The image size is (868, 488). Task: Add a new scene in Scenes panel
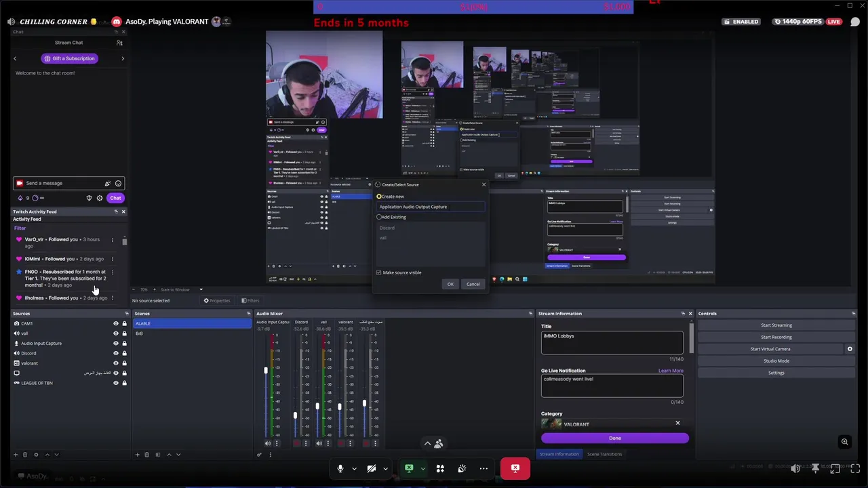(137, 455)
